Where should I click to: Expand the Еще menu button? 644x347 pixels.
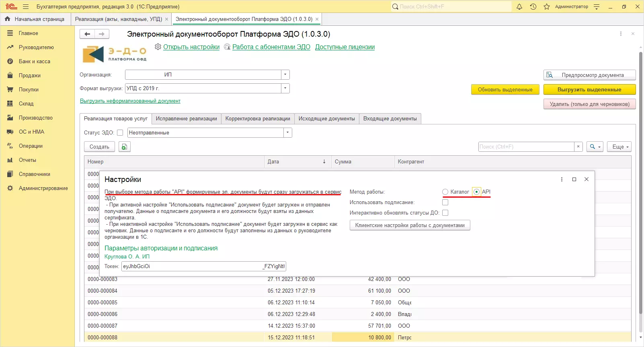click(619, 147)
